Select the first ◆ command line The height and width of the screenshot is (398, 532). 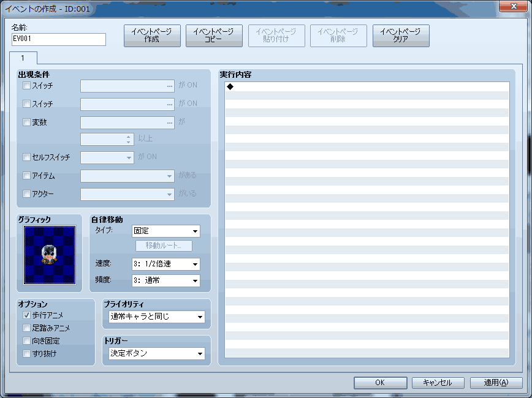(x=367, y=86)
